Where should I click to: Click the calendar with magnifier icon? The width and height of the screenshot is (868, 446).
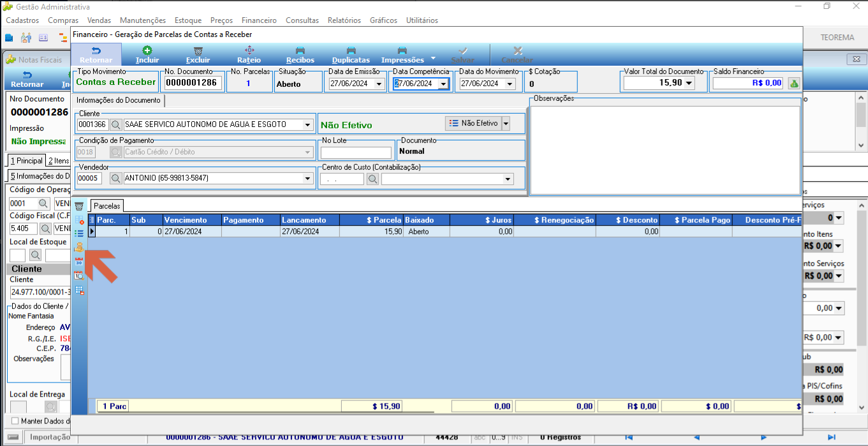[x=79, y=276]
